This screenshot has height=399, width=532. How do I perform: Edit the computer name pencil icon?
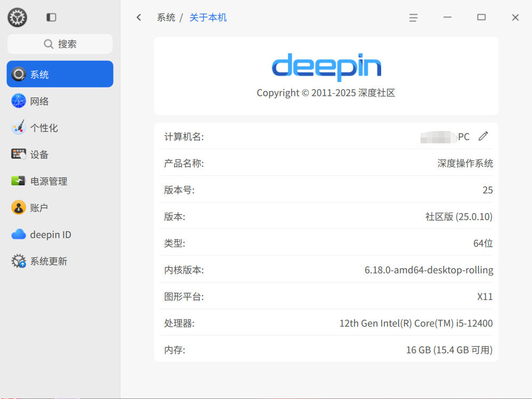483,136
